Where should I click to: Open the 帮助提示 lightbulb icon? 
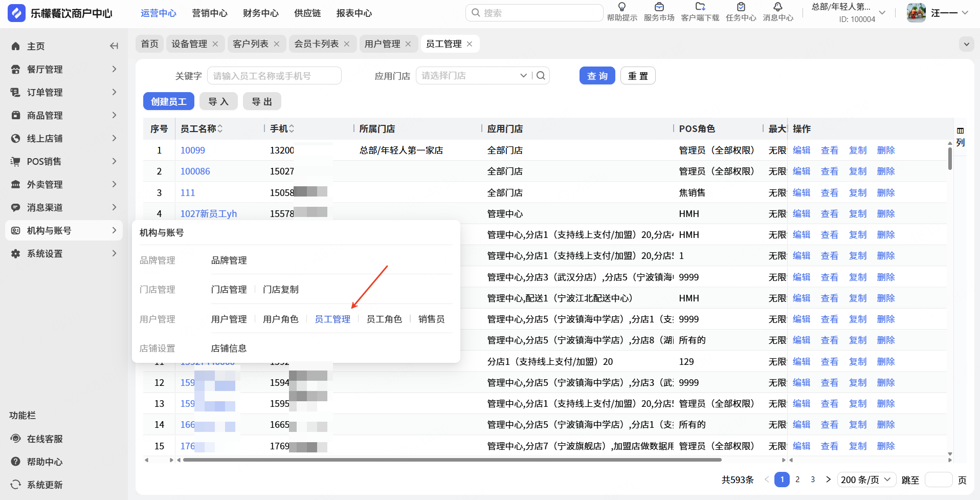(622, 7)
